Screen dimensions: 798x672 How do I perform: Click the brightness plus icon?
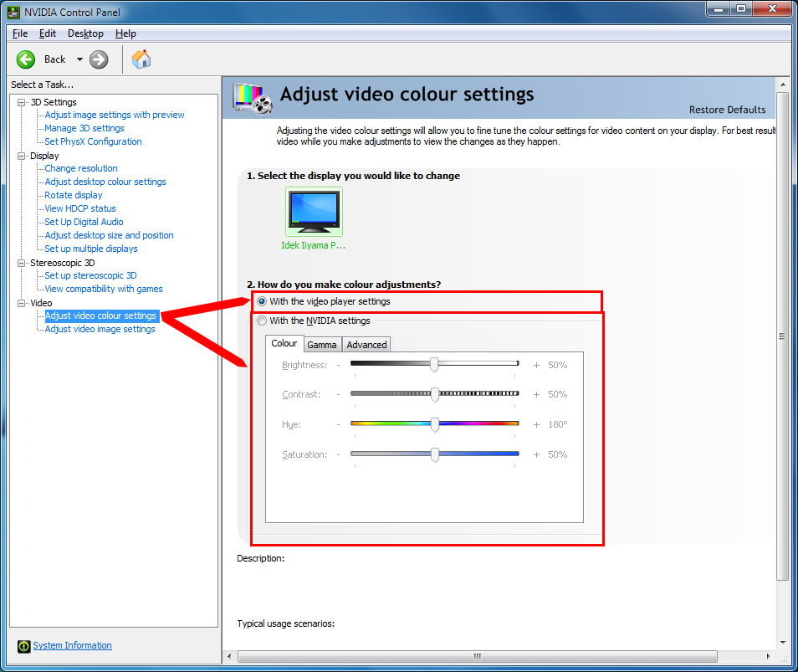pos(536,365)
